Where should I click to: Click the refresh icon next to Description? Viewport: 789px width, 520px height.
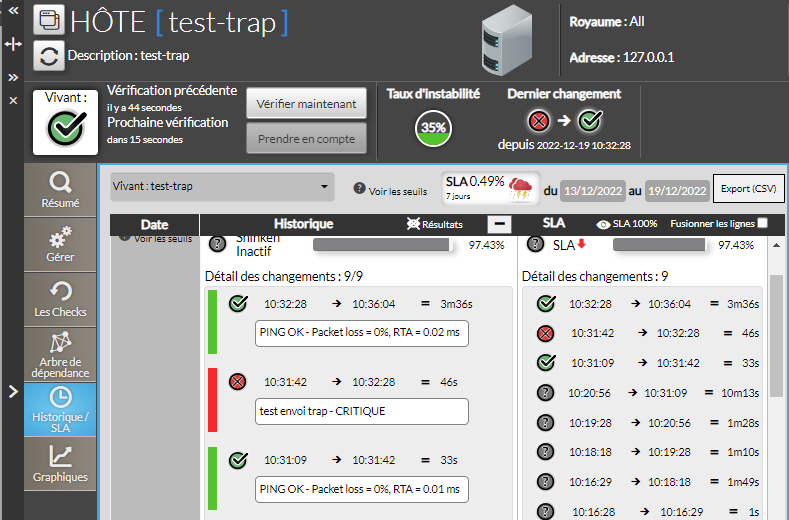click(49, 56)
